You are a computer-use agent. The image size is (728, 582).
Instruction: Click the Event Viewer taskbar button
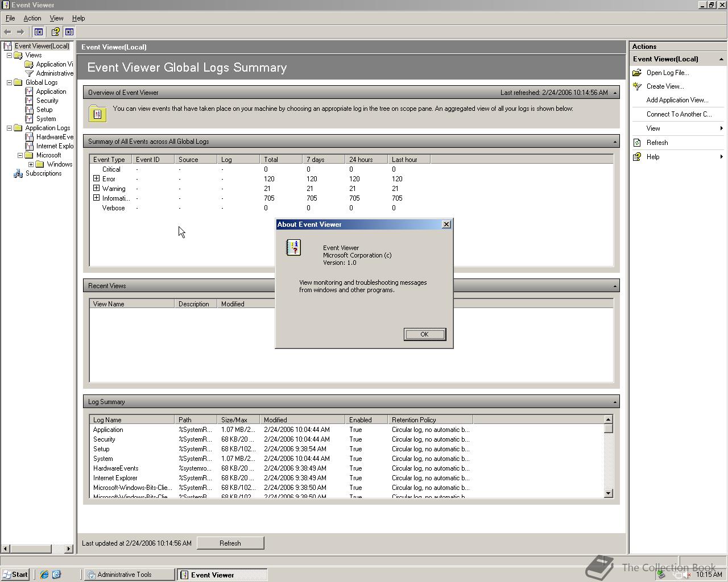click(221, 575)
